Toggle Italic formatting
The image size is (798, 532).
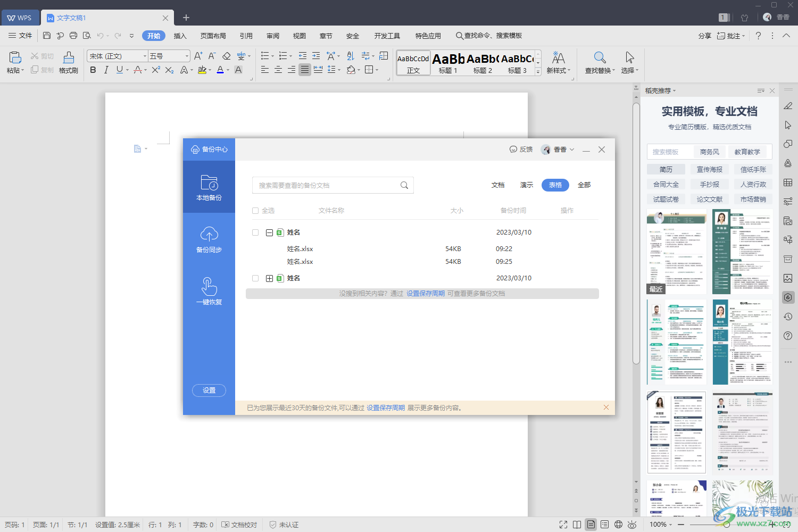pos(106,70)
